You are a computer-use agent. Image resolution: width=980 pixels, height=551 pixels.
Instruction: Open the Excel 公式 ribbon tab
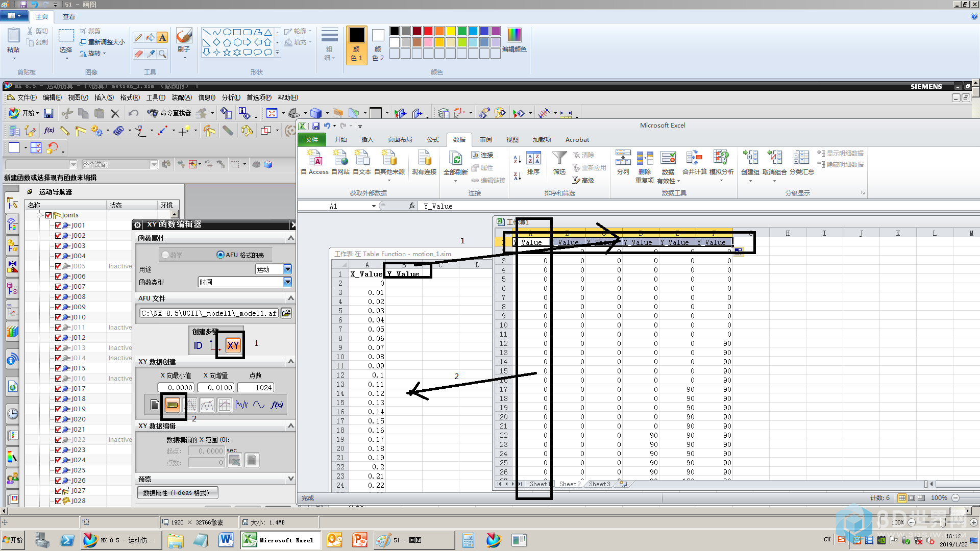point(433,139)
